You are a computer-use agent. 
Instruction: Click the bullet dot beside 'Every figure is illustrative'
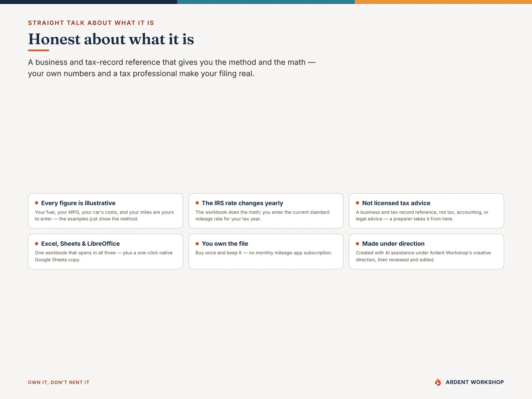point(37,203)
